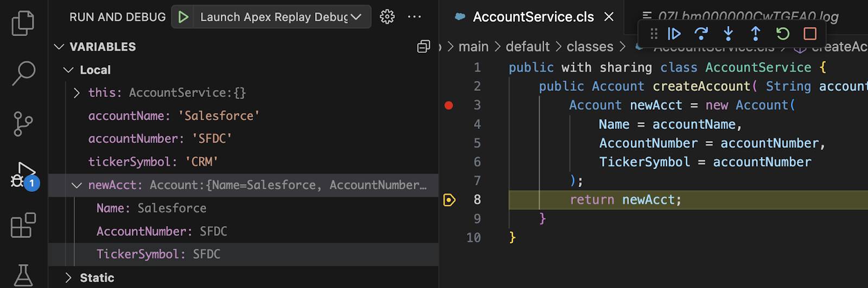This screenshot has height=288, width=868.
Task: Click 'Name = accountName,' on line 4
Action: (x=670, y=124)
